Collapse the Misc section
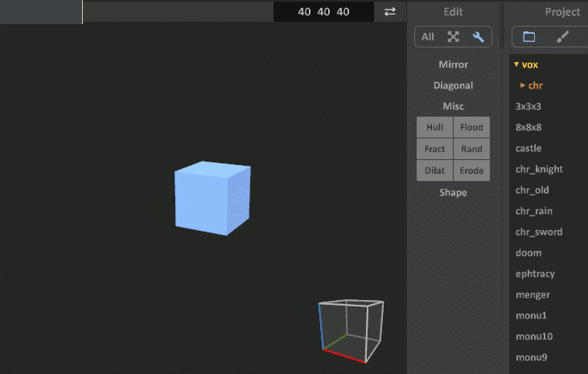 coord(453,106)
